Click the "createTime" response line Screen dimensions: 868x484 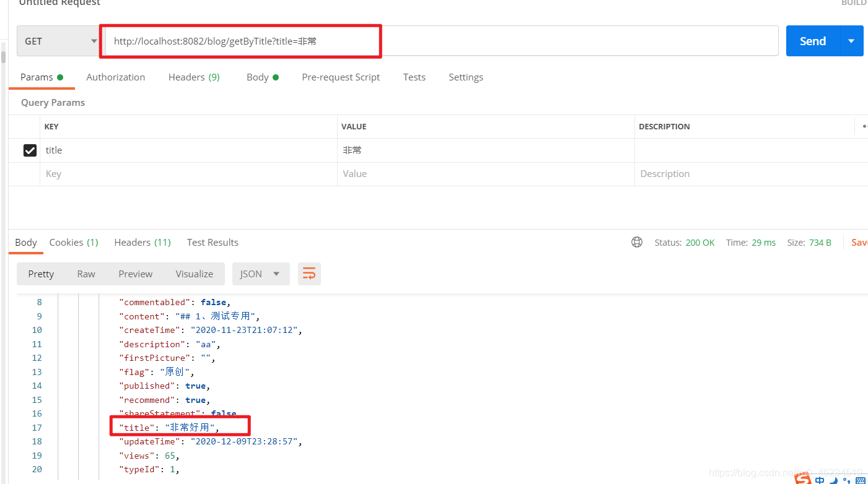coord(211,330)
